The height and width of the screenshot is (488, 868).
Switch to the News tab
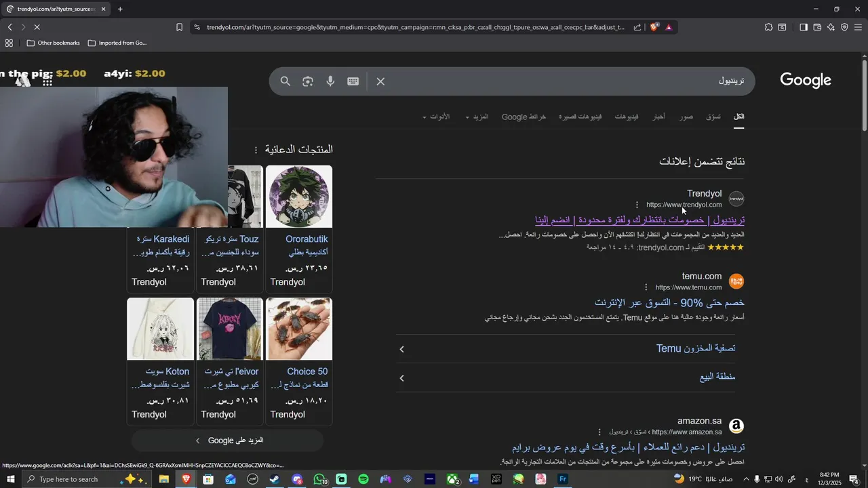tap(659, 117)
